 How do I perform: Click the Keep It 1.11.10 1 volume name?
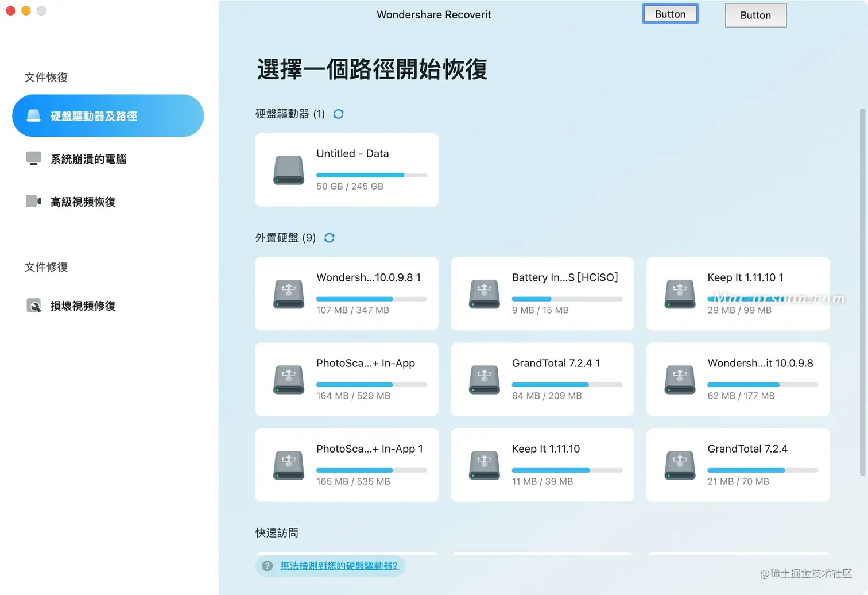click(x=745, y=277)
